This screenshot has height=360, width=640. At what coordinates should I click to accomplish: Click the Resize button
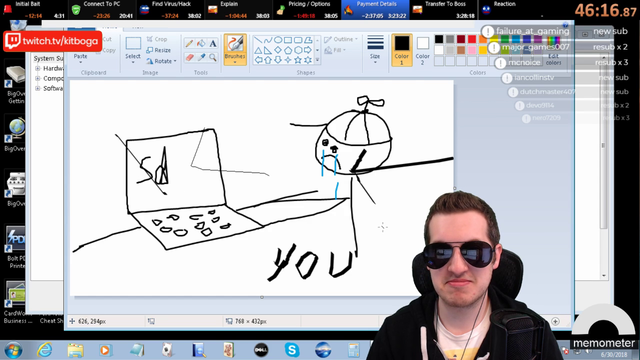click(158, 50)
